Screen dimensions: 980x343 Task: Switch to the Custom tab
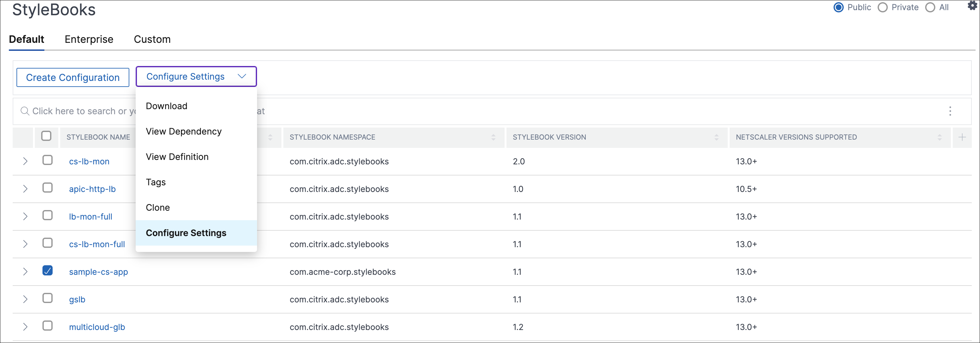click(152, 39)
